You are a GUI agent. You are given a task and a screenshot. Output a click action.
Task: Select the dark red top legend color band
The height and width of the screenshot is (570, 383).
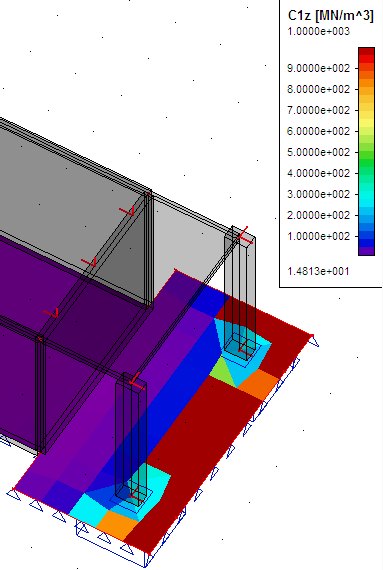pos(366,51)
